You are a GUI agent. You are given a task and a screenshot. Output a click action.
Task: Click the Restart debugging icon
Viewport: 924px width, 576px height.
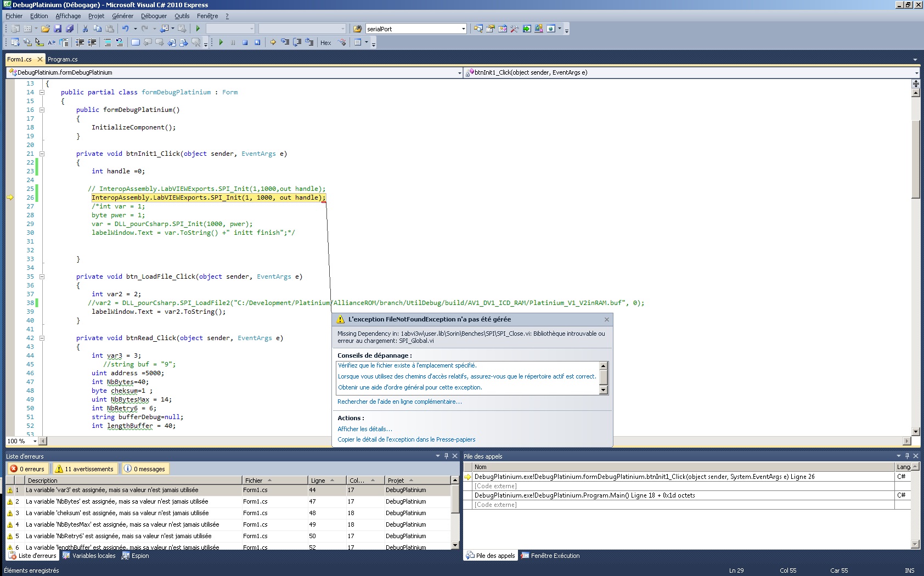[x=257, y=42]
